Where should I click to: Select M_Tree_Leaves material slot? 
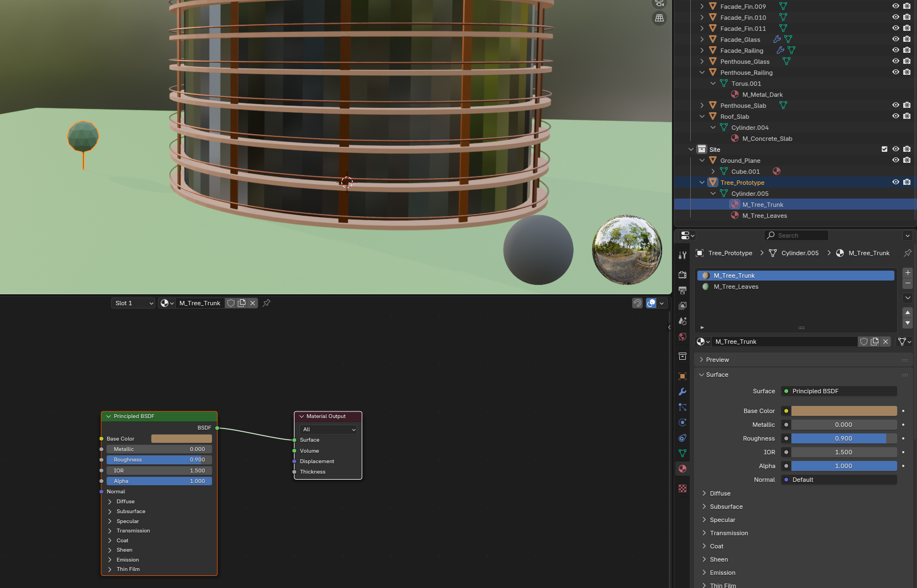tap(795, 287)
